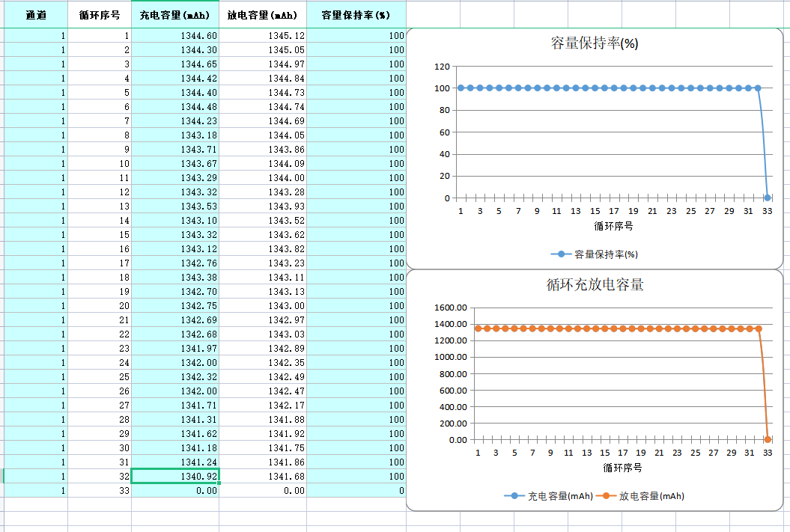The image size is (790, 532).
Task: Click charge capacity cell 1342.32 in cycle 25
Action: click(x=174, y=377)
